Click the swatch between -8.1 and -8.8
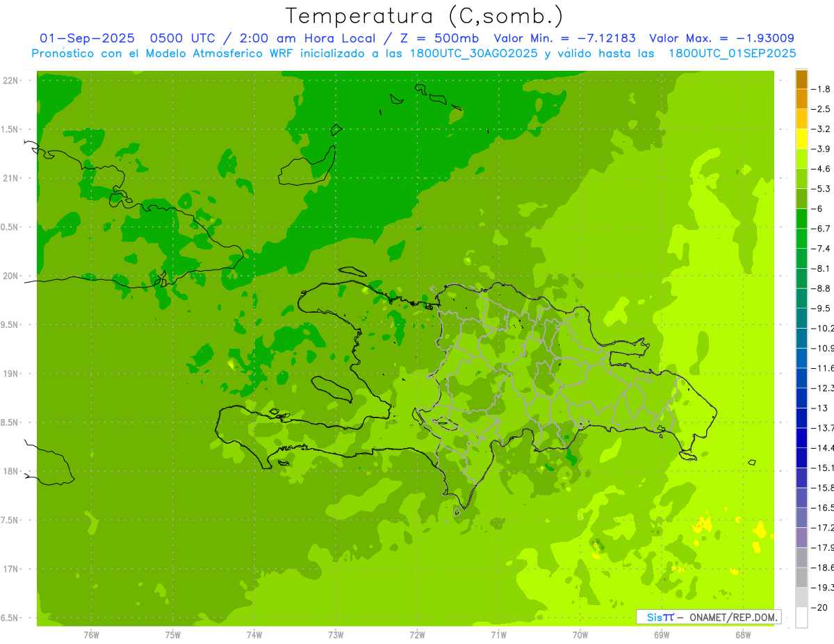 coord(801,279)
